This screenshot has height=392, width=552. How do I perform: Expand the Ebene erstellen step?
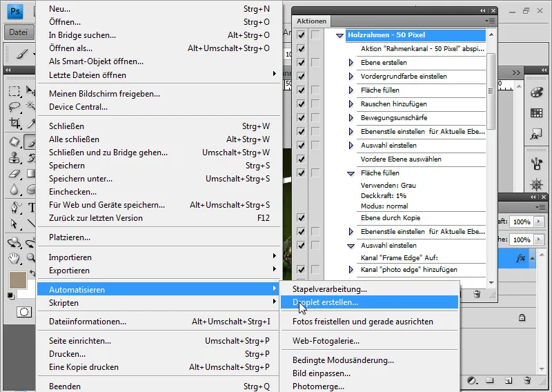click(351, 62)
